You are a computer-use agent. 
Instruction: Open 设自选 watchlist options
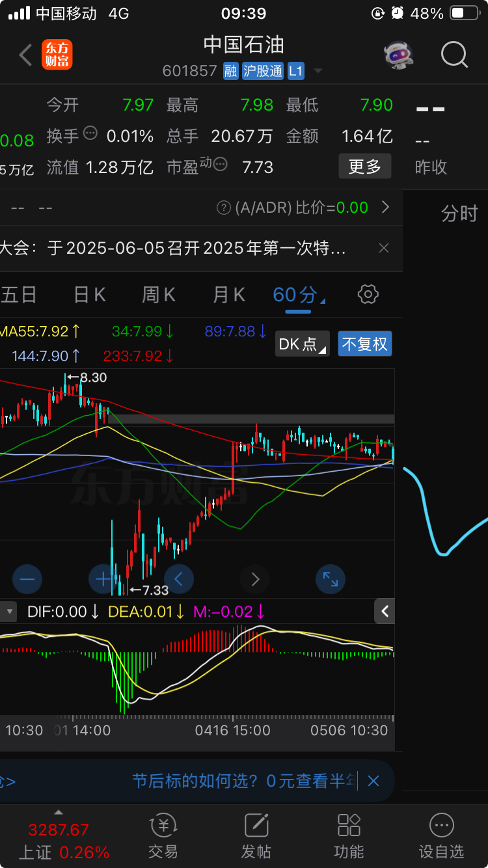[442, 836]
